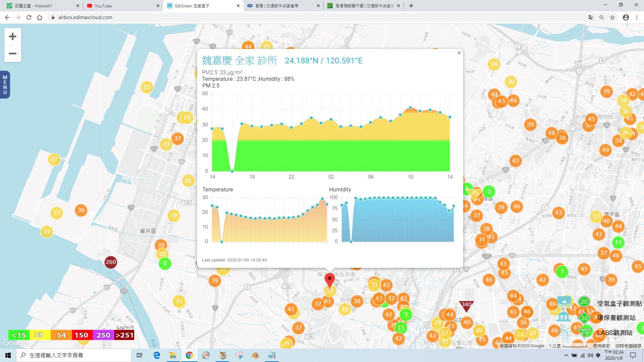
Task: Zoom out the map with minus button
Action: [x=12, y=54]
